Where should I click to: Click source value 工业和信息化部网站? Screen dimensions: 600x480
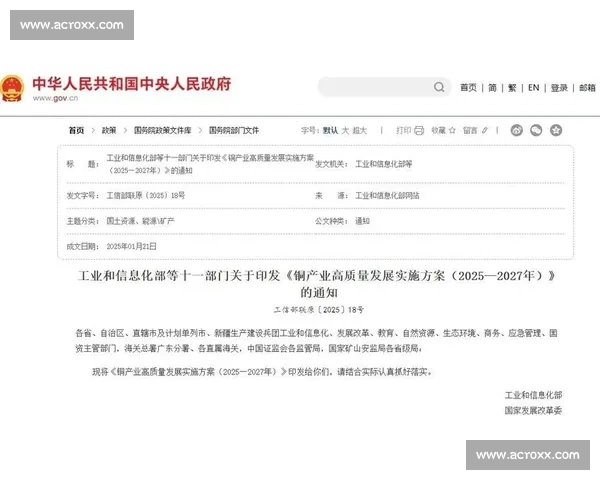pyautogui.click(x=387, y=196)
